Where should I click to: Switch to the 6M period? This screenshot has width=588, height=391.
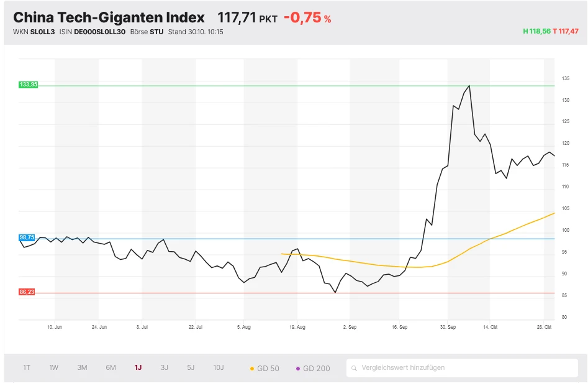[111, 367]
